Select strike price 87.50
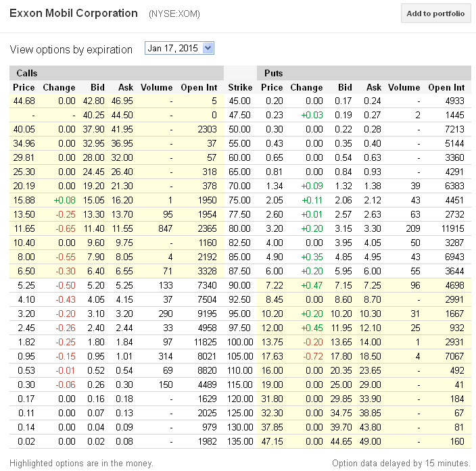This screenshot has width=476, height=471. pyautogui.click(x=239, y=271)
